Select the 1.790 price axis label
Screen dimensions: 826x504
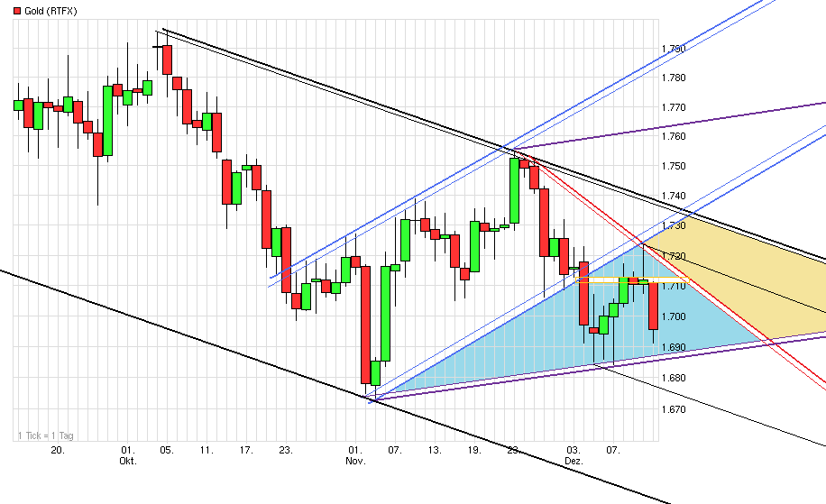coord(674,49)
